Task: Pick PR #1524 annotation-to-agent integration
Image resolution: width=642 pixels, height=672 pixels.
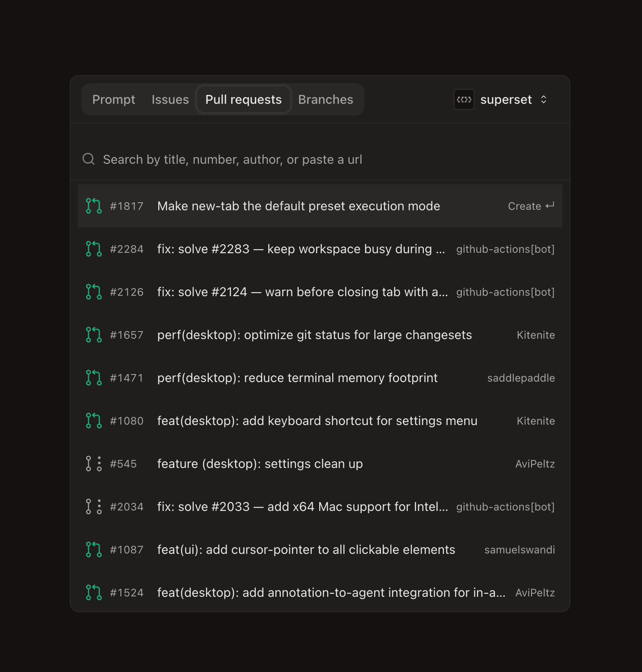Action: point(331,592)
